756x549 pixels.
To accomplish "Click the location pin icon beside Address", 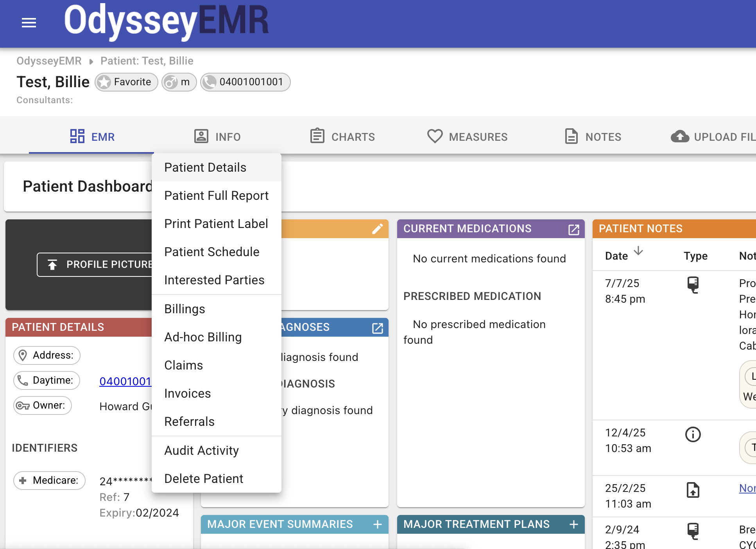I will point(22,355).
